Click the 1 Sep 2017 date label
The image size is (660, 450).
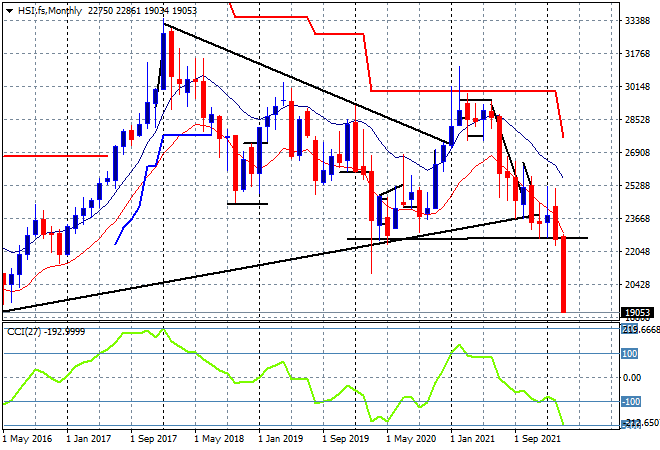(x=154, y=439)
